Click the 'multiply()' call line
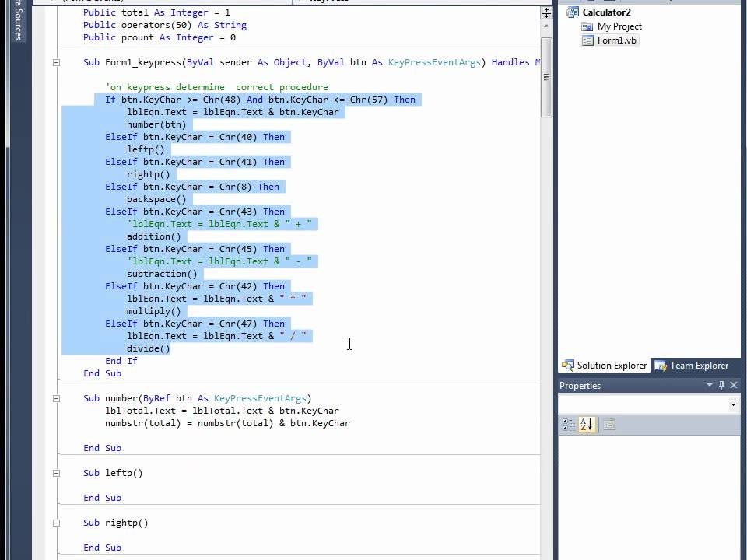 (154, 311)
